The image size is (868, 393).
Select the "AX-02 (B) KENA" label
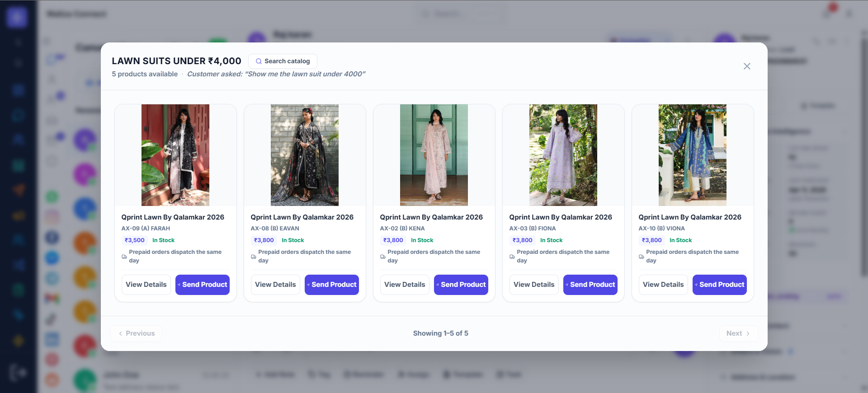[402, 229]
